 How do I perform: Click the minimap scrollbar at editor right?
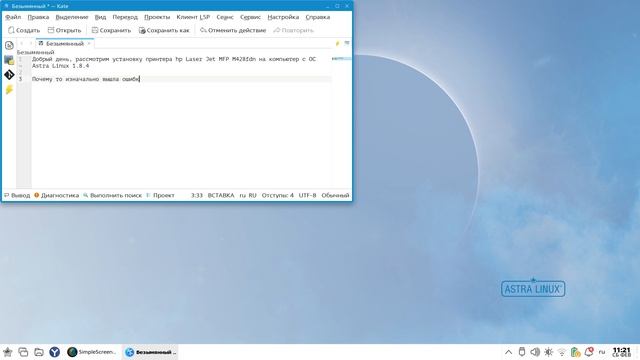point(342,122)
